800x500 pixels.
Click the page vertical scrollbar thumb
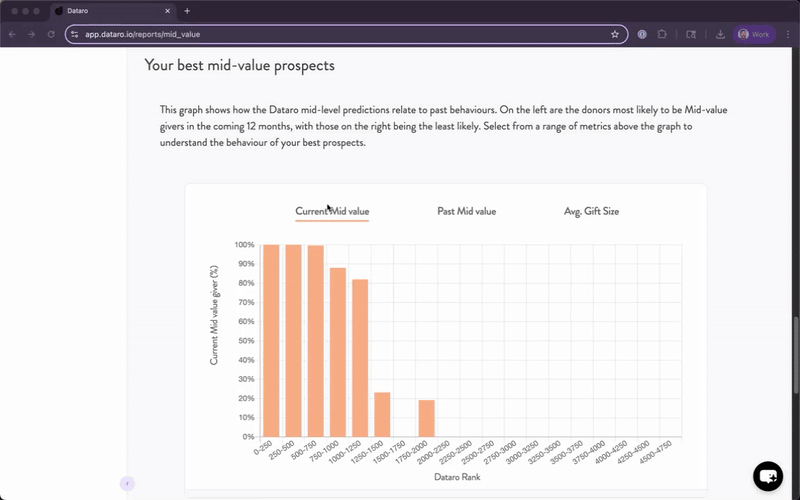click(796, 355)
